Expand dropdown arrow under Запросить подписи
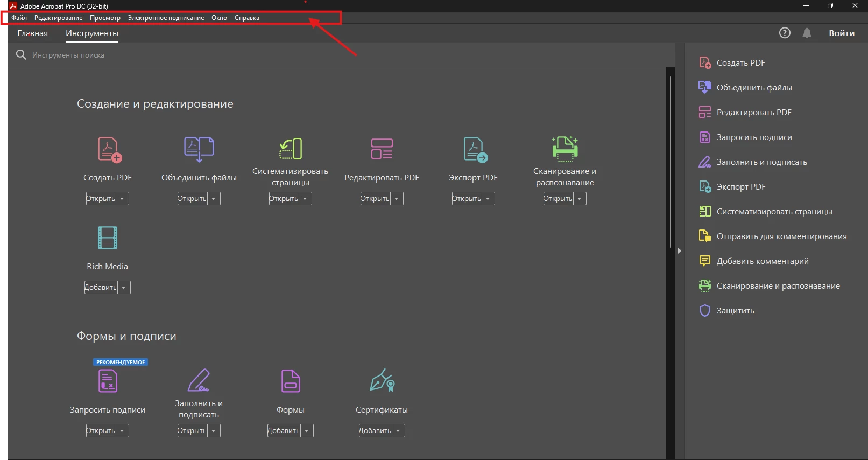The image size is (868, 460). tap(122, 431)
